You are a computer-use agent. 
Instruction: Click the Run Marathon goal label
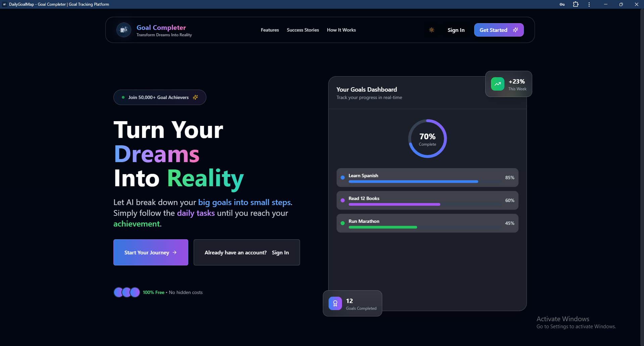364,221
